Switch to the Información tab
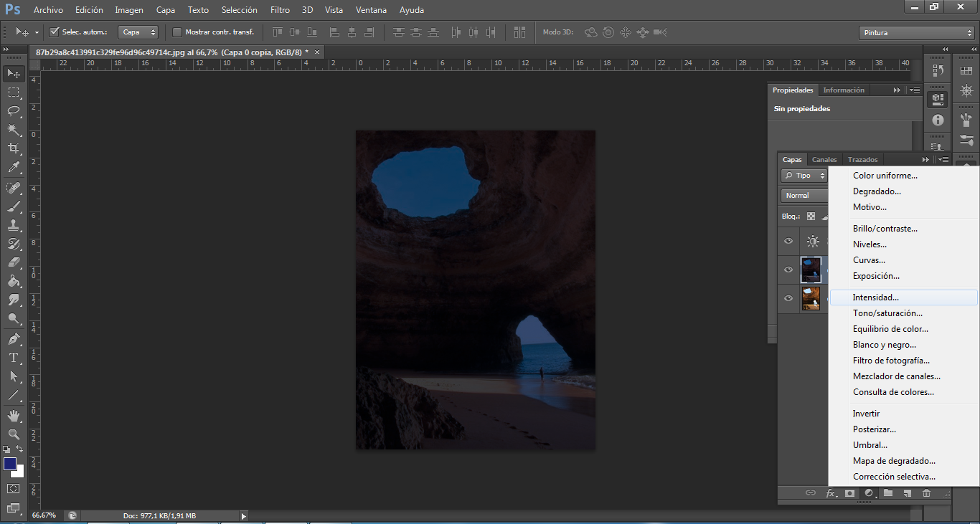The image size is (980, 524). pos(844,90)
